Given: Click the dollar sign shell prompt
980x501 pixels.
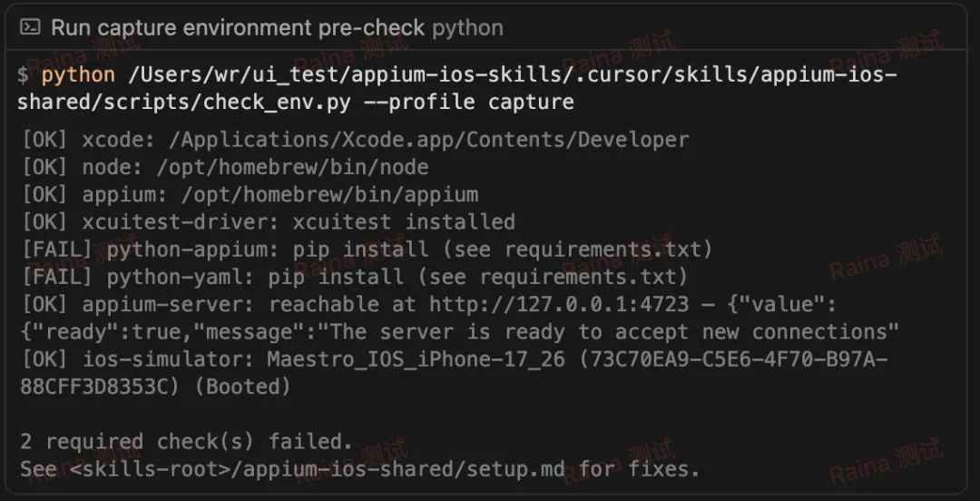Looking at the screenshot, I should click(23, 75).
